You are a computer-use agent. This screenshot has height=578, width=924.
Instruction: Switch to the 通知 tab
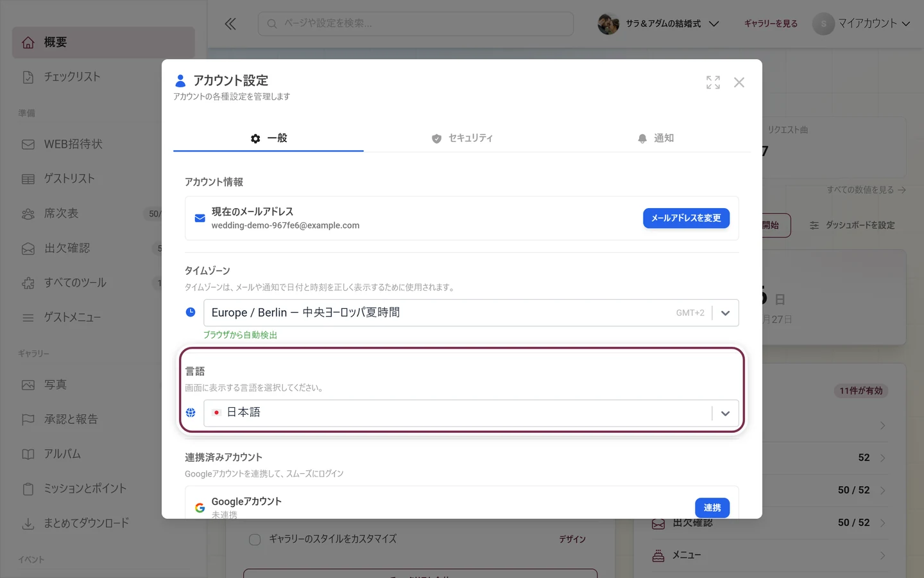point(655,139)
